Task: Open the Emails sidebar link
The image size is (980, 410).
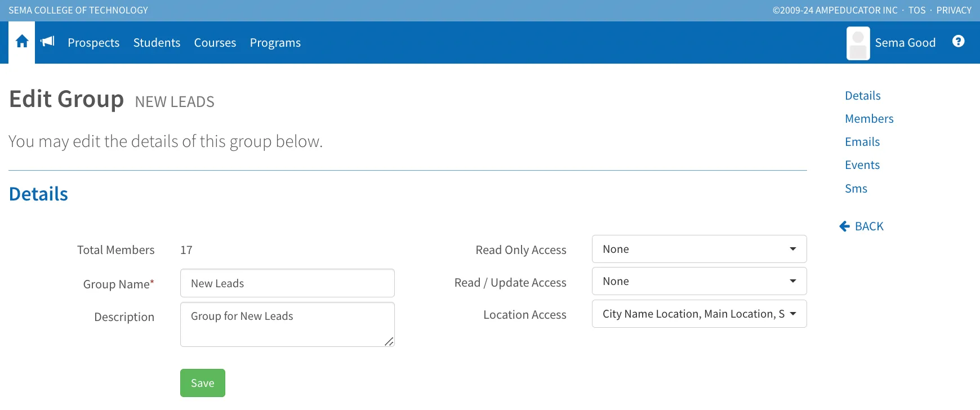Action: pyautogui.click(x=862, y=142)
